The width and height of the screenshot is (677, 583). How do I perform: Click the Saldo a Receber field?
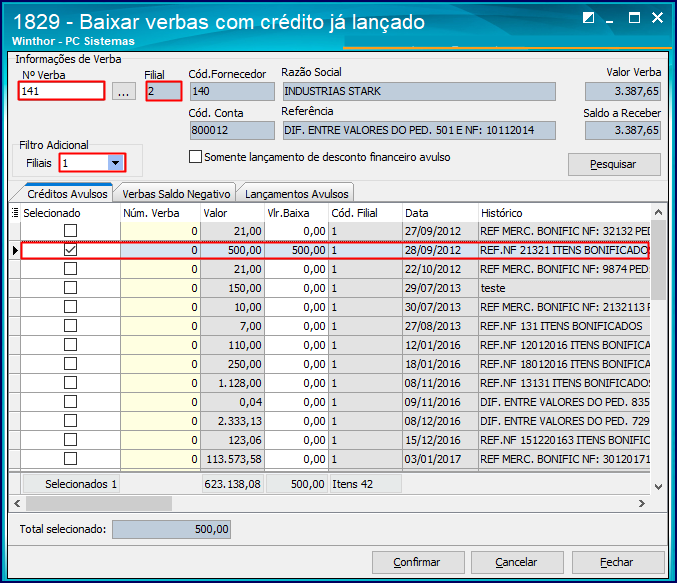point(623,130)
